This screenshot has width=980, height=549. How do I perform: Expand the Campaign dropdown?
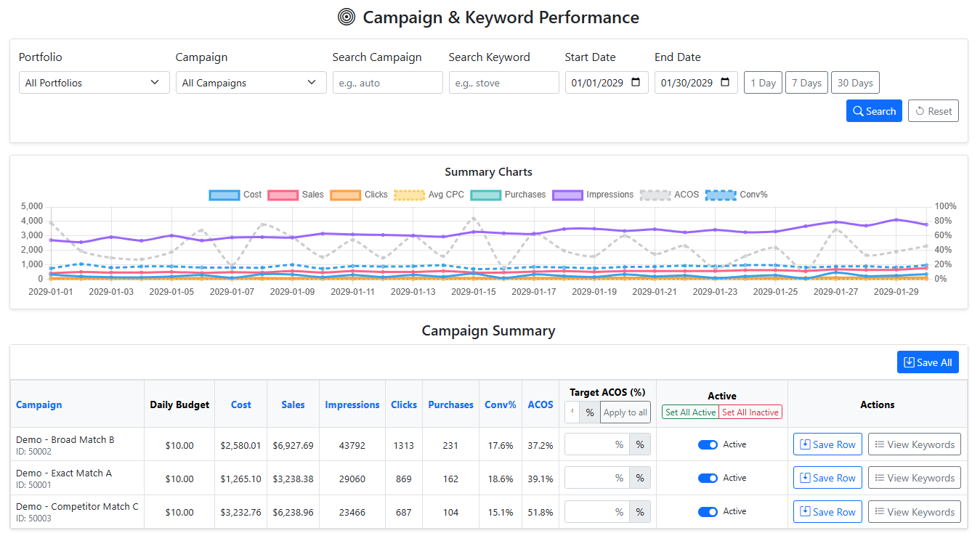point(251,83)
